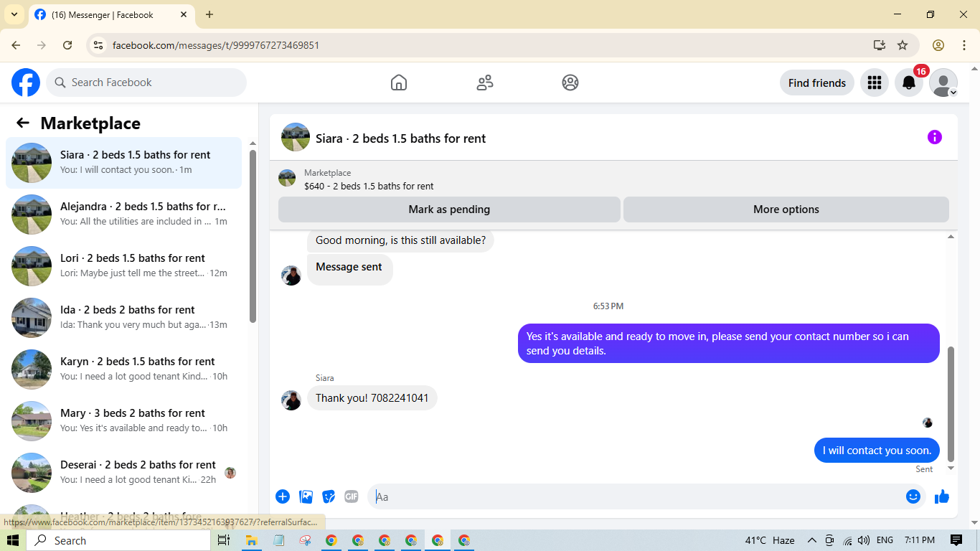Viewport: 980px width, 551px height.
Task: Expand the account menu next to avatar
Action: (x=953, y=93)
